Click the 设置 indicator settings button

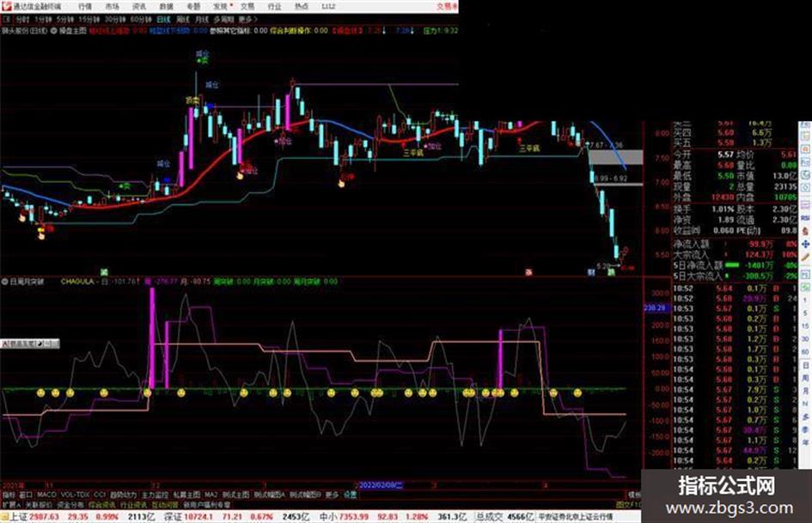(x=351, y=495)
